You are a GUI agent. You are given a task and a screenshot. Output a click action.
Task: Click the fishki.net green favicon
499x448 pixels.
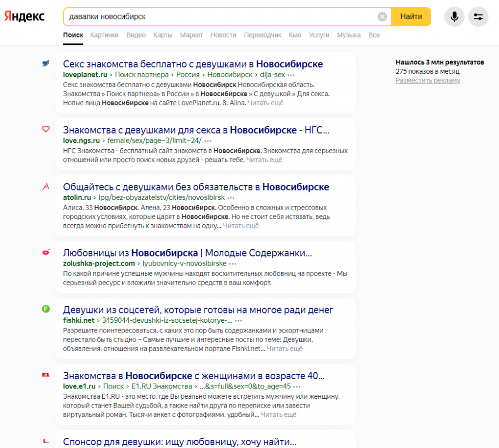46,309
